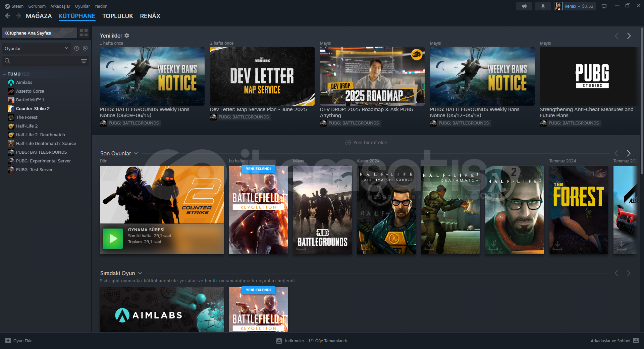Click in the library search field
Screen dimensions: 644x349
click(x=46, y=61)
